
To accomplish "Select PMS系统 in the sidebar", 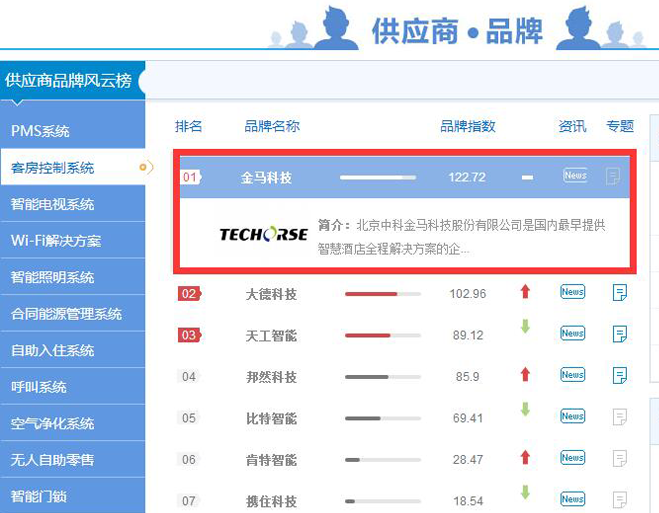I will point(73,131).
